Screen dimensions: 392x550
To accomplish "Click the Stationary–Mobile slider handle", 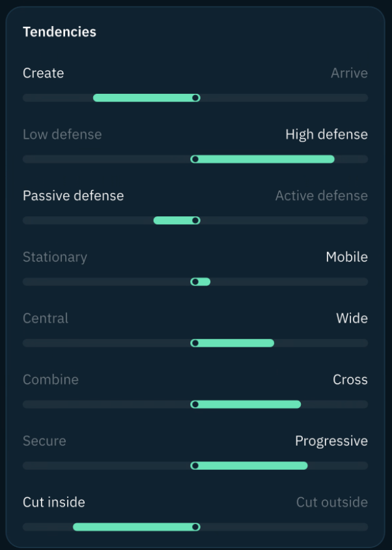I will click(195, 282).
